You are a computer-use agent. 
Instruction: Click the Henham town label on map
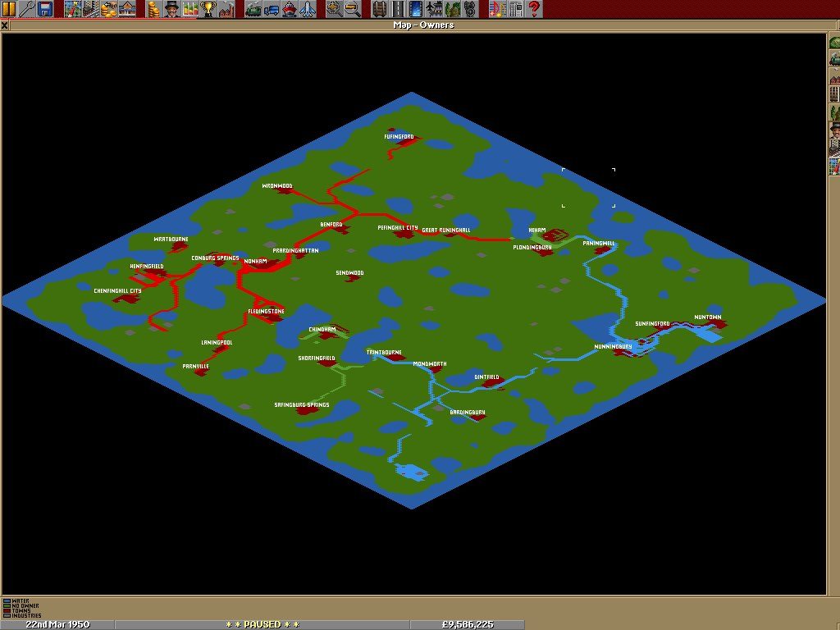coord(537,230)
